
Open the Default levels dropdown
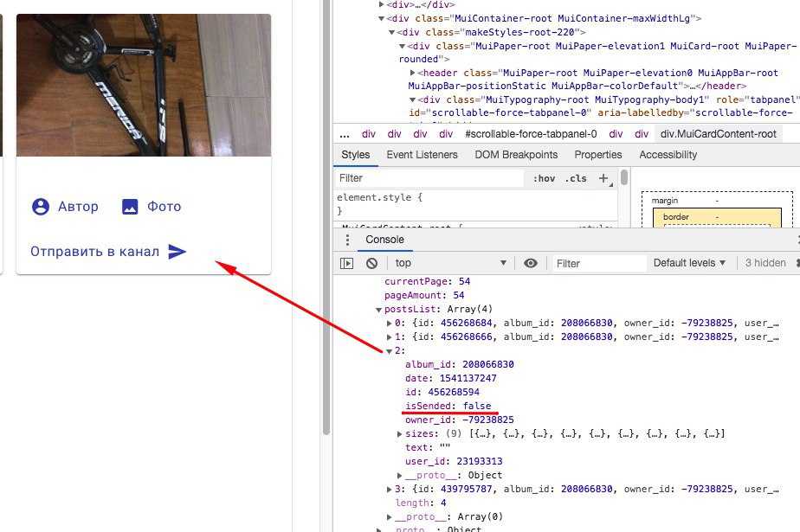click(689, 264)
